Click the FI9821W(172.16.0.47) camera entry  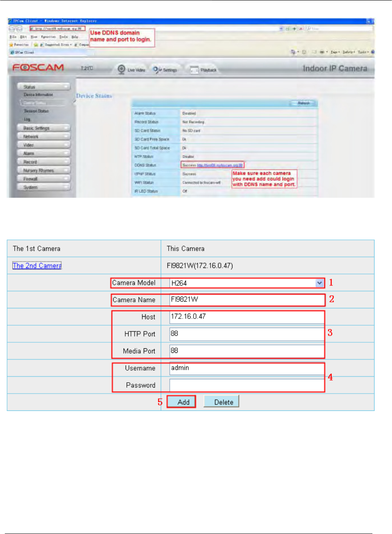[x=200, y=266]
